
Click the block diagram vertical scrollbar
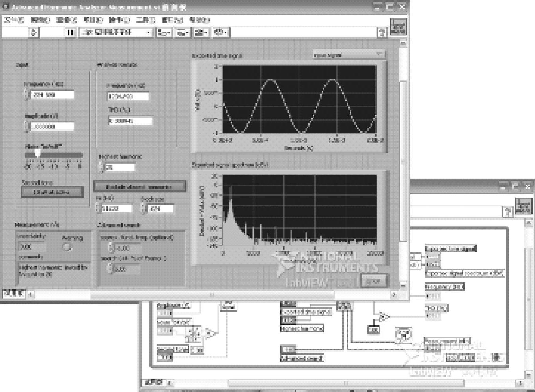[528, 299]
